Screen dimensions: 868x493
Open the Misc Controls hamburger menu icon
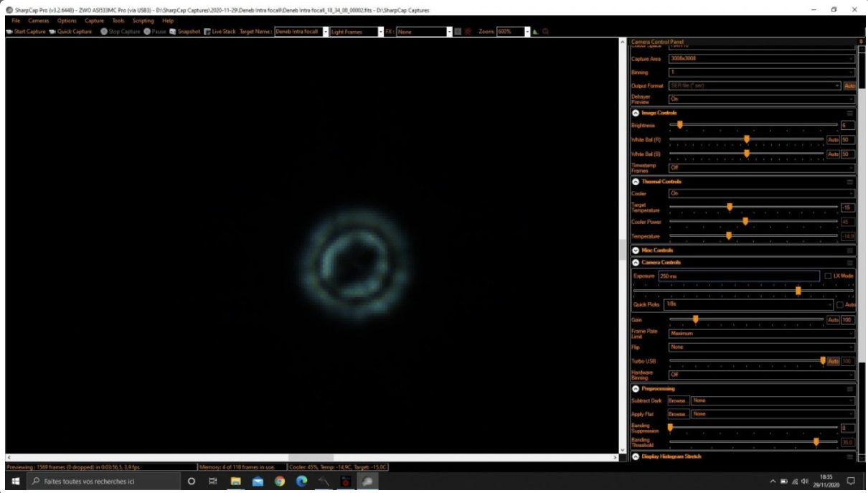click(850, 250)
